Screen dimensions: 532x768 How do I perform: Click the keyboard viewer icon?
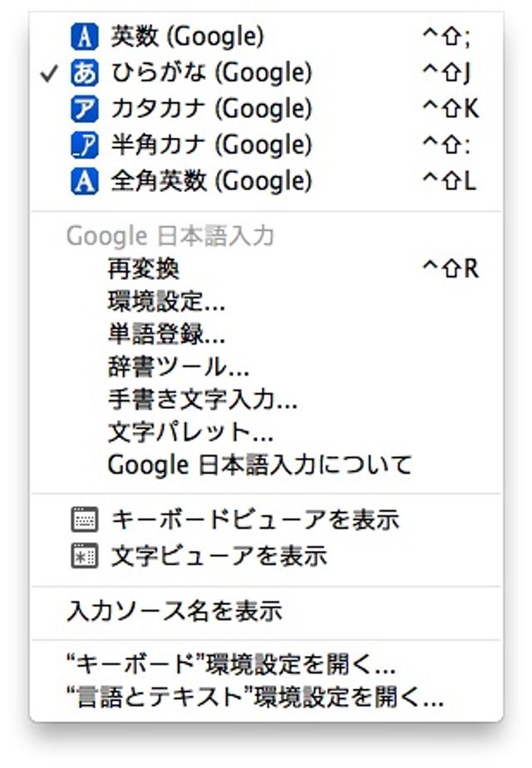[x=84, y=521]
